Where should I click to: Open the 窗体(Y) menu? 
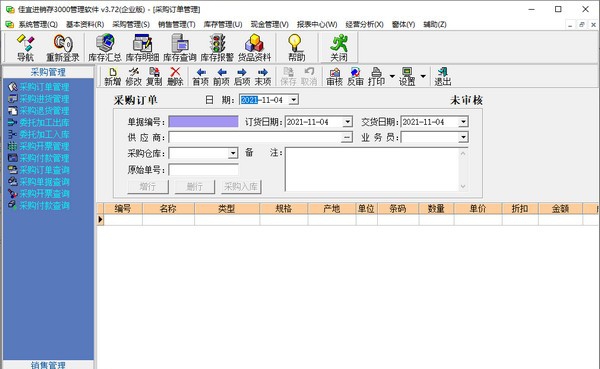403,24
